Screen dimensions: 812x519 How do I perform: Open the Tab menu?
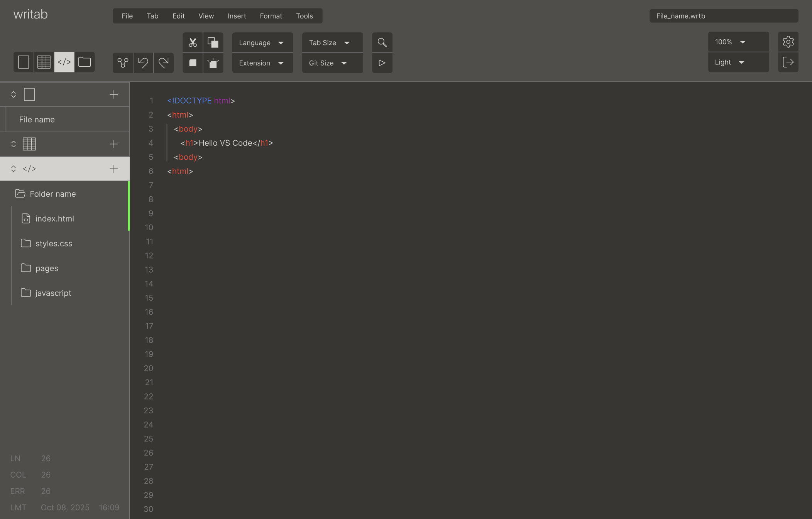pos(152,16)
